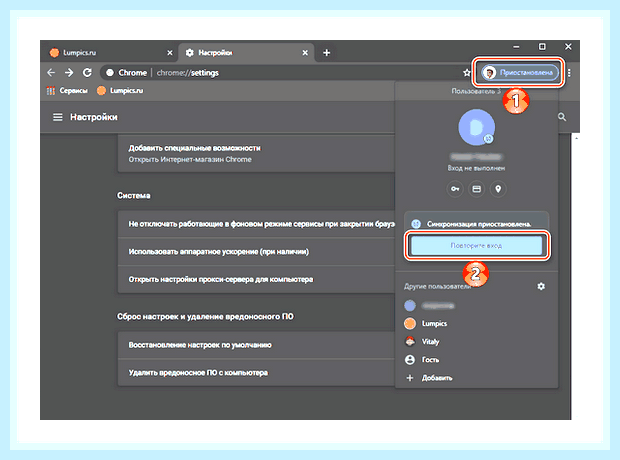Image resolution: width=620 pixels, height=460 pixels.
Task: Open addresses via location pin icon
Action: click(498, 189)
